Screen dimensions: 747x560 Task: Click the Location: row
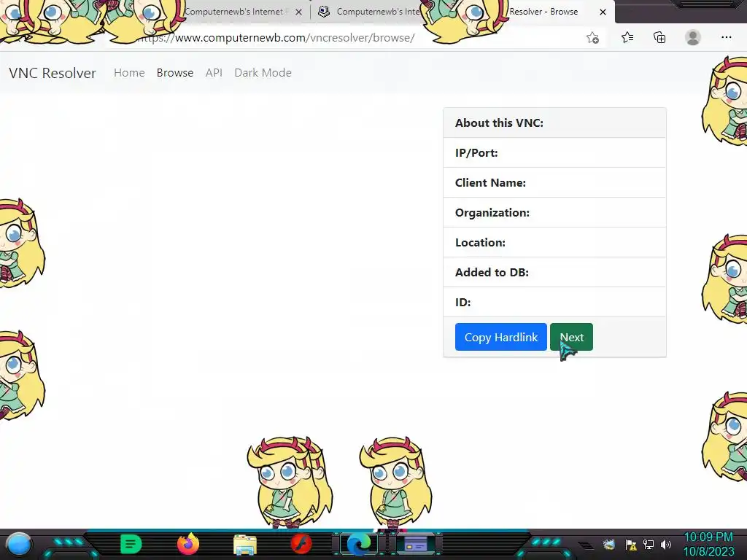[554, 242]
